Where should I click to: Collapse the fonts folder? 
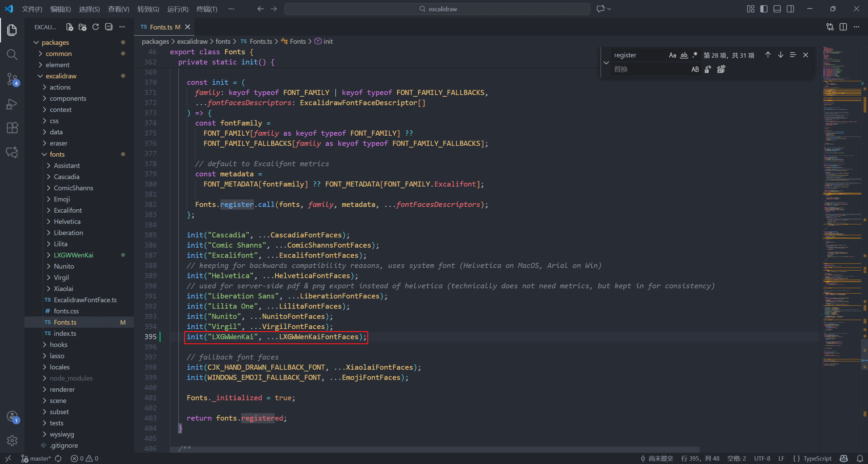pyautogui.click(x=57, y=154)
